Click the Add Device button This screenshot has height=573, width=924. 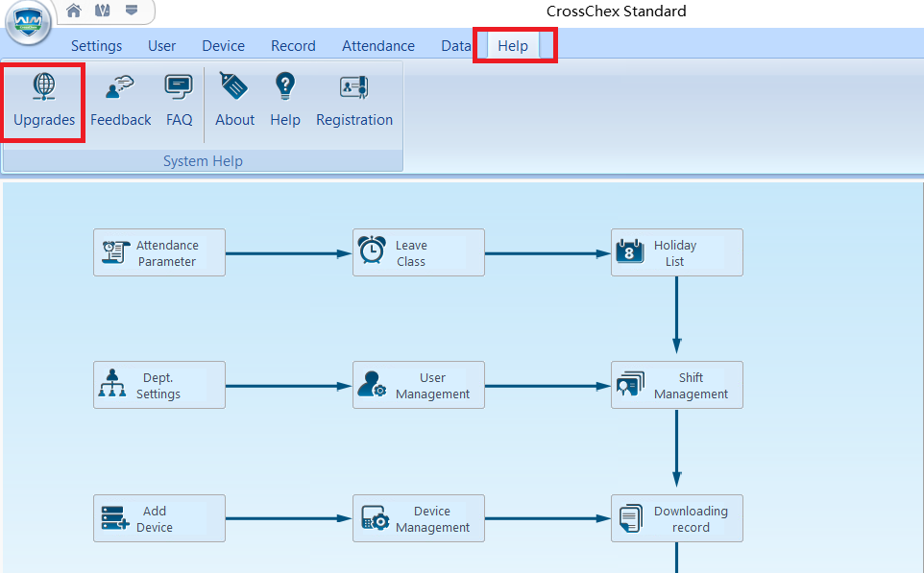159,518
